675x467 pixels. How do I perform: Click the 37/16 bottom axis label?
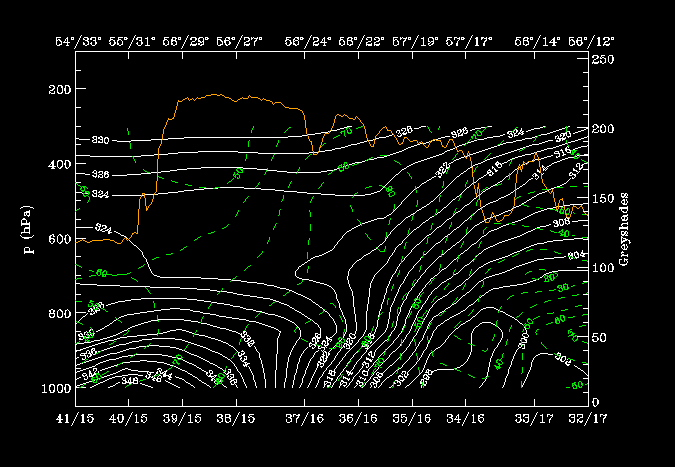click(303, 416)
